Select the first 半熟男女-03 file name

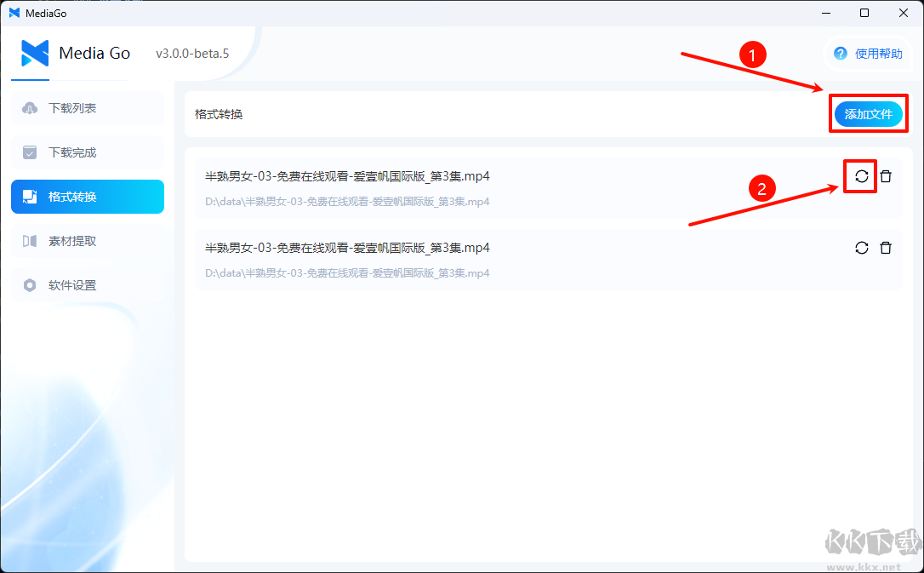(x=347, y=176)
